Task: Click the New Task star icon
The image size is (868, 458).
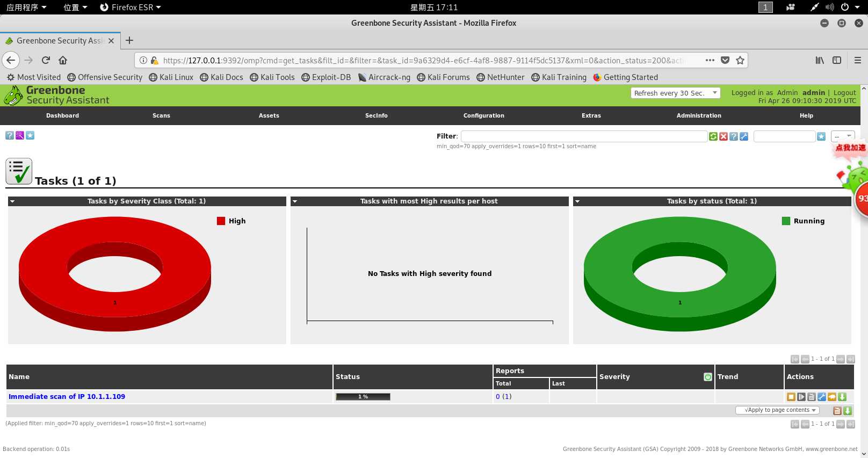Action: coord(30,135)
